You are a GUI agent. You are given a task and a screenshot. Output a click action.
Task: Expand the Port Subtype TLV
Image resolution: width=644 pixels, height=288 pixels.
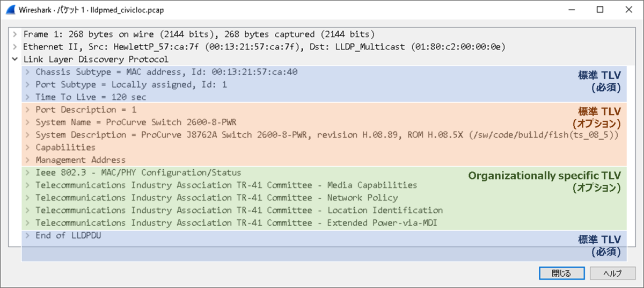27,84
